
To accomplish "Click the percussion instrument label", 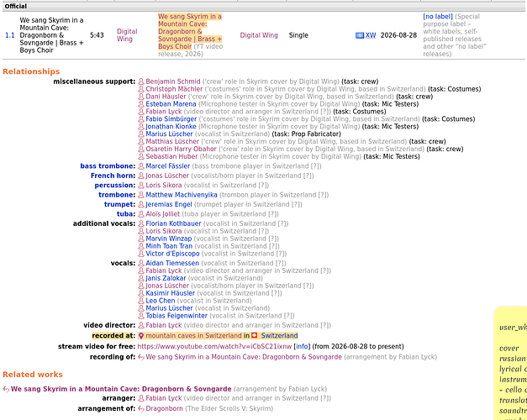I will (115, 185).
